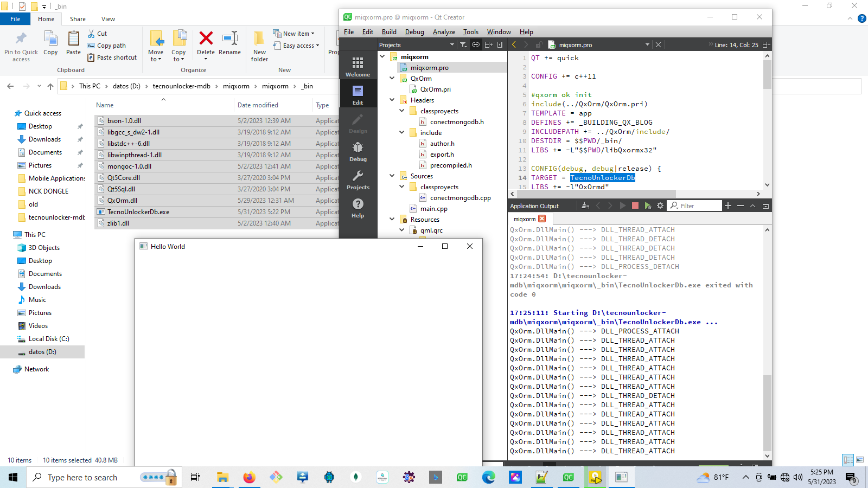Viewport: 868px width, 488px height.
Task: Open the Build menu
Action: (x=389, y=32)
